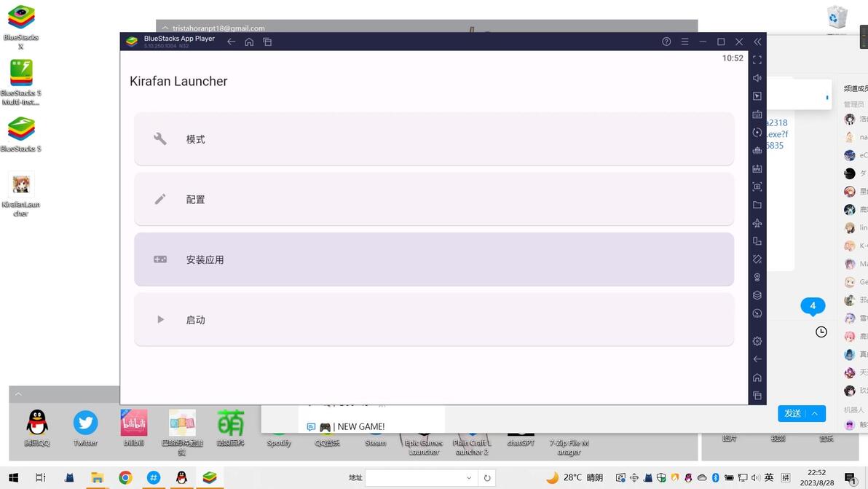Rotate the screen via BlueStacks sidebar
This screenshot has height=489, width=868.
pyautogui.click(x=757, y=241)
